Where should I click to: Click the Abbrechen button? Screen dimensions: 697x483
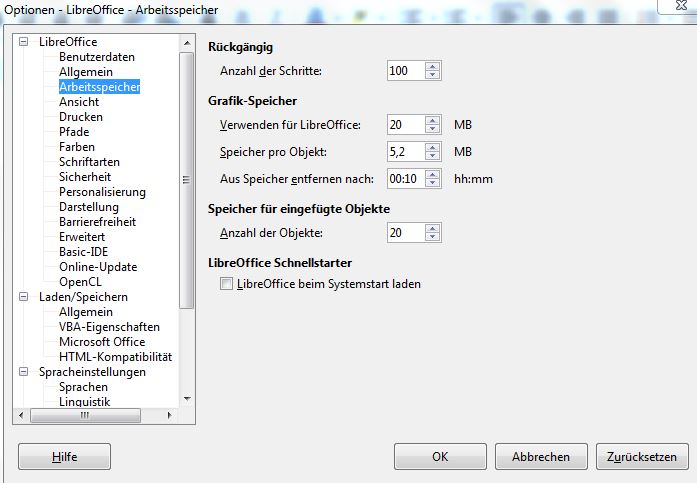point(541,456)
